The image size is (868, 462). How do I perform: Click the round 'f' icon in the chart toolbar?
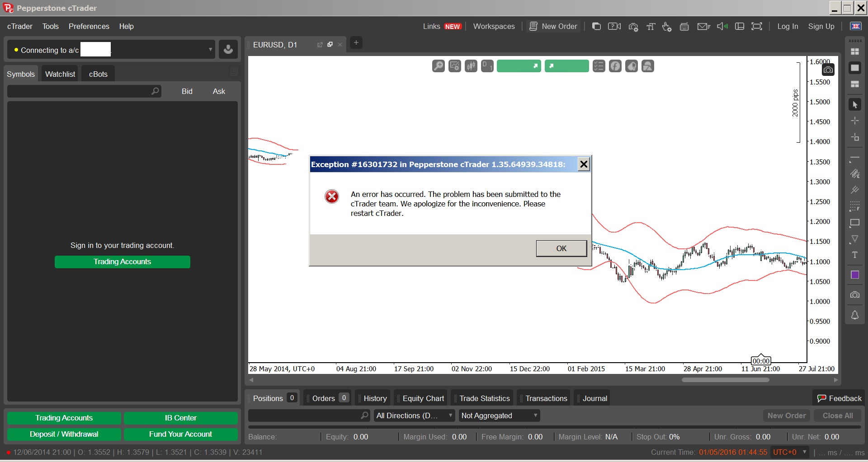coord(615,66)
